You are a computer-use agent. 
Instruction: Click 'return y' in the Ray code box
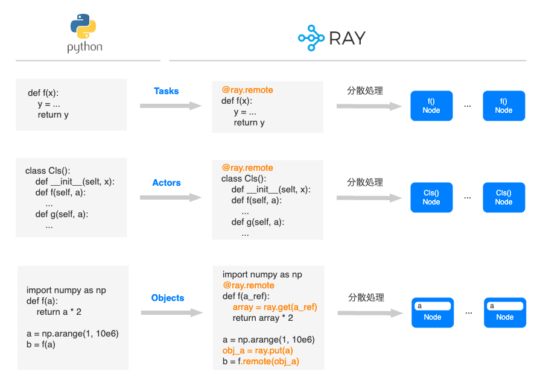click(249, 123)
